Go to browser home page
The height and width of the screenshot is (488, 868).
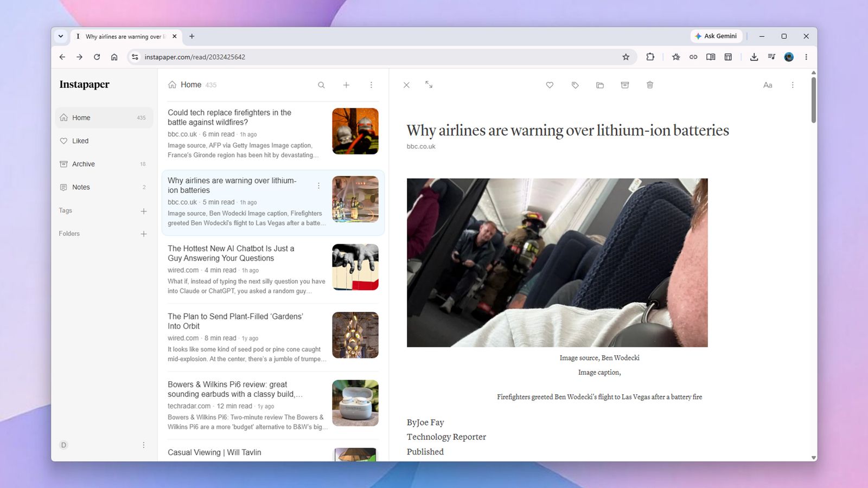114,57
